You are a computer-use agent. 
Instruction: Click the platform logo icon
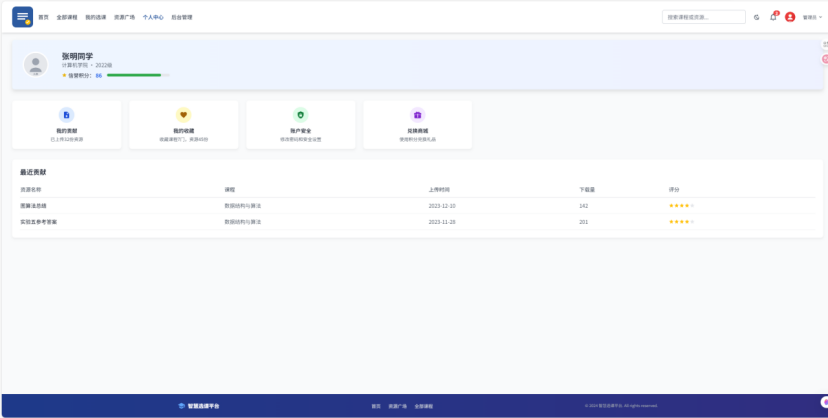point(23,17)
